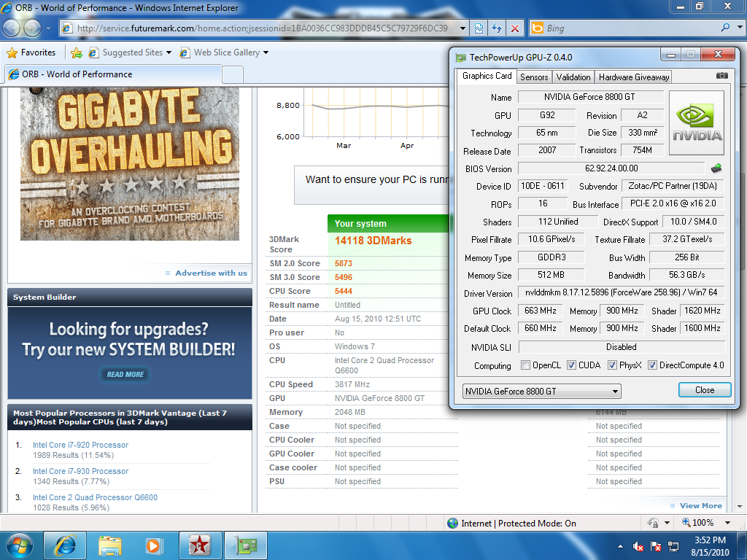Take GPU-Z screenshot with camera icon
Image resolution: width=747 pixels, height=560 pixels.
(721, 76)
